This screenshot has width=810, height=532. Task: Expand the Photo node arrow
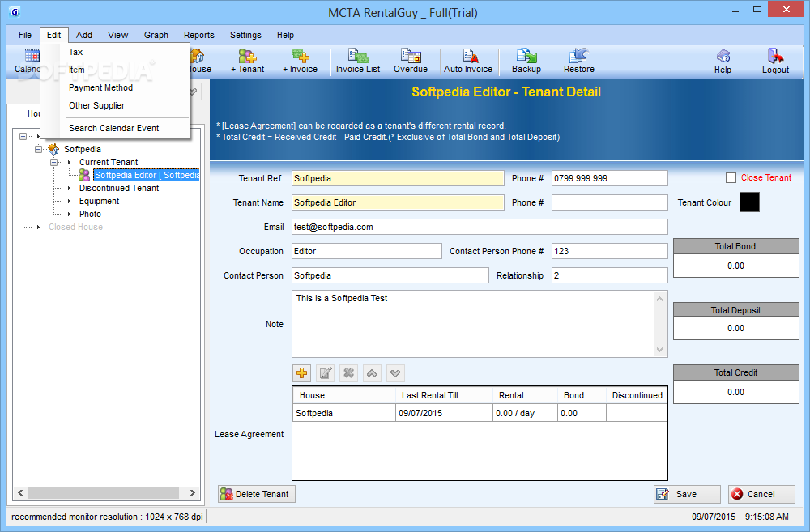coord(69,214)
